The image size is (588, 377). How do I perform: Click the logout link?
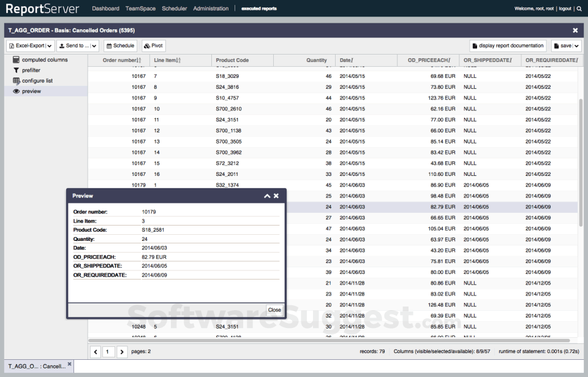click(x=565, y=9)
